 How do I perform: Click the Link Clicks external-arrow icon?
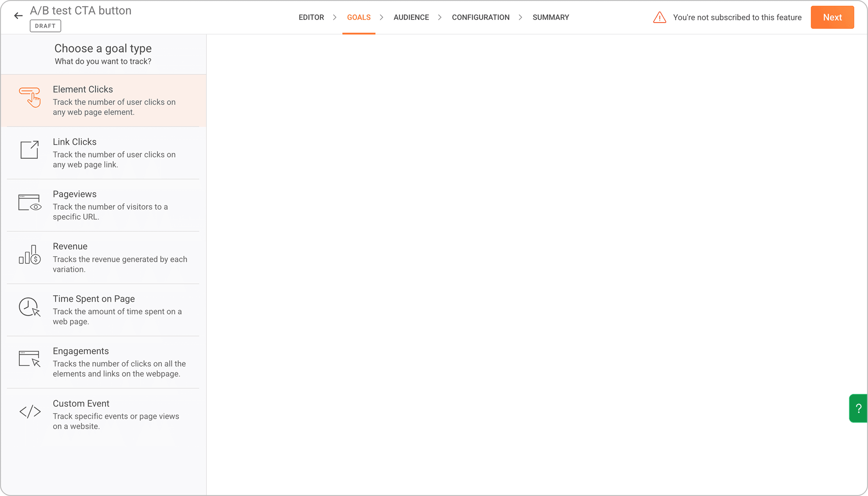coord(29,150)
